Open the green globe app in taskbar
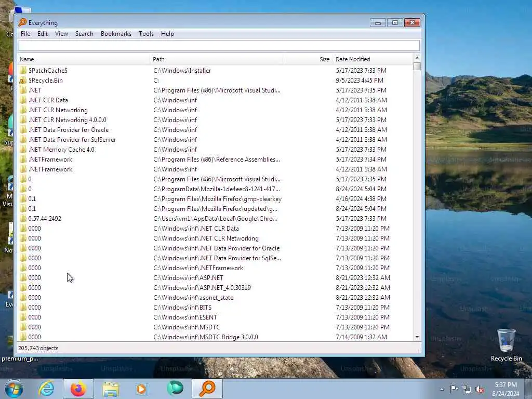532x399 pixels. [x=175, y=388]
